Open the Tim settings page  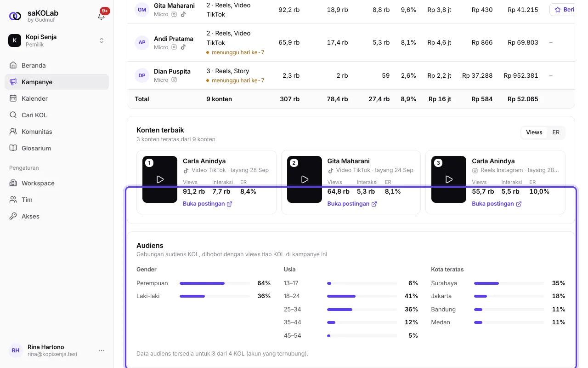coord(57,200)
